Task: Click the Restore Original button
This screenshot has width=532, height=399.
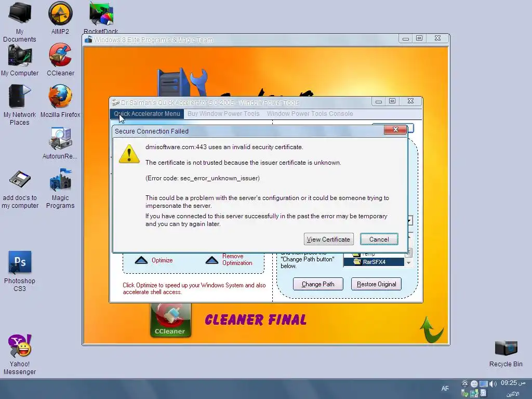Action: point(376,284)
